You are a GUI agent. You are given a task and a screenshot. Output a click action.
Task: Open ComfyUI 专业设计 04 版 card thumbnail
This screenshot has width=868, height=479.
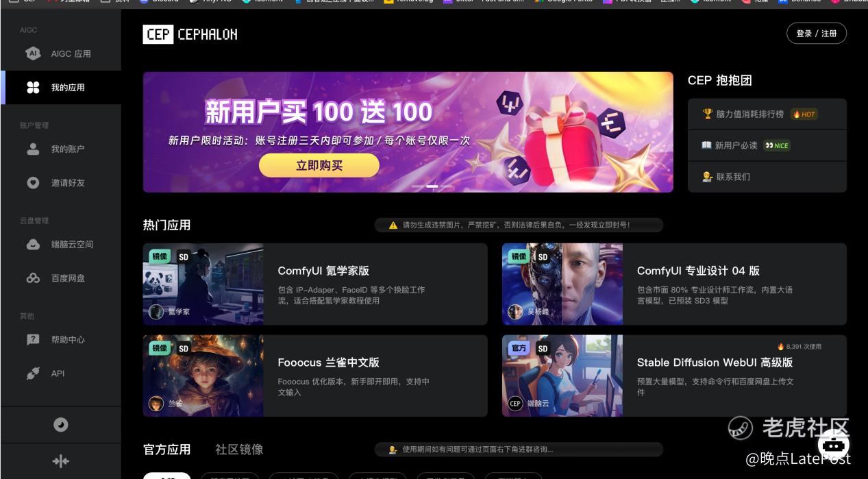pyautogui.click(x=562, y=284)
